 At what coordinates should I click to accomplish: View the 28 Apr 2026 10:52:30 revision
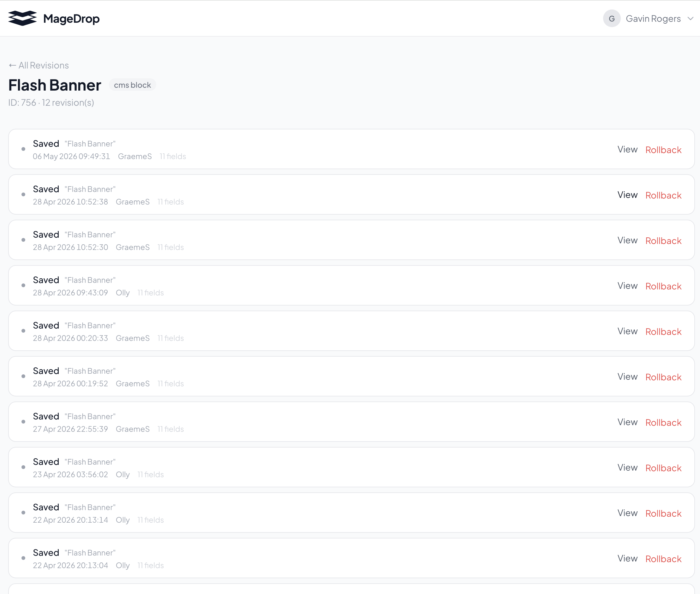coord(627,240)
